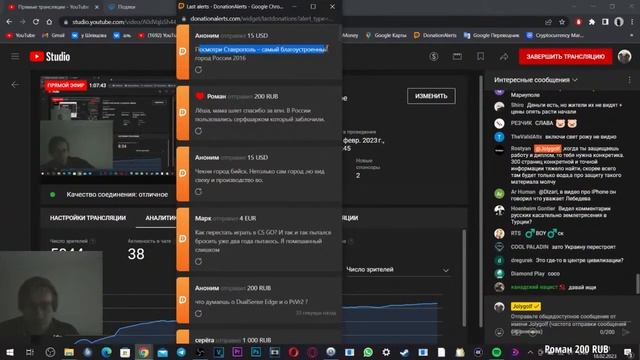Click the share arrow icon in Studio header

504,56
